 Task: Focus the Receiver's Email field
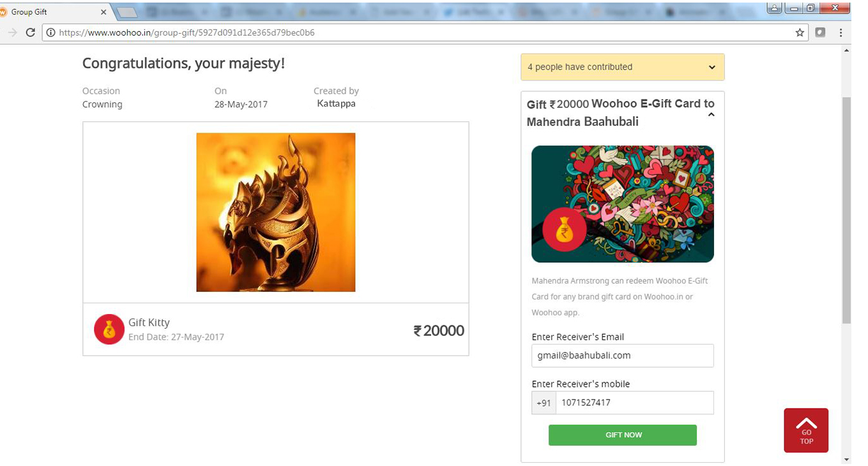click(623, 356)
